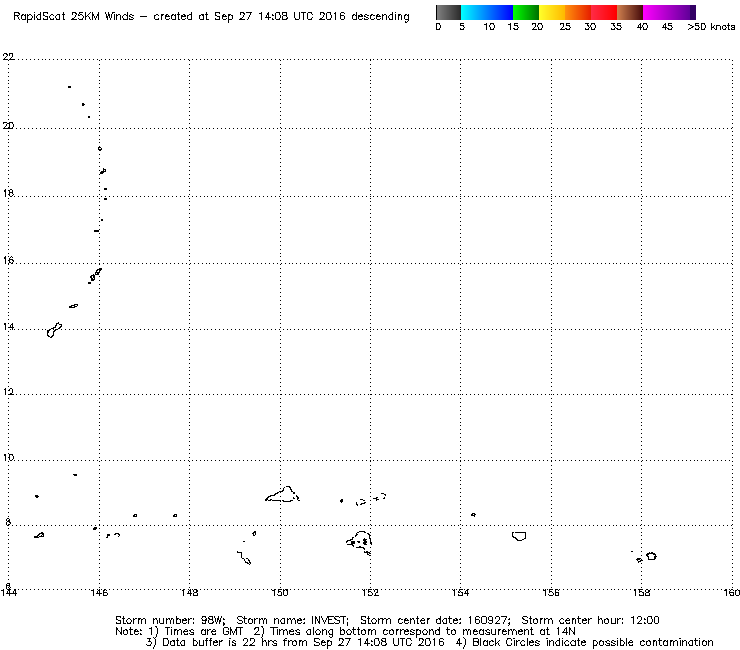This screenshot has height=650, width=740.
Task: Click the 'Data buffer is 22 hrs' note
Action: tap(220, 642)
